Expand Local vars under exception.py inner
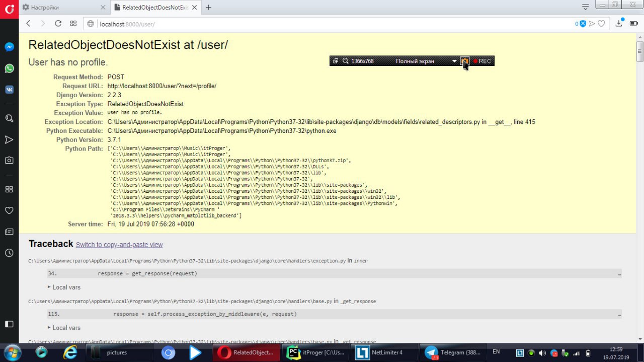This screenshot has height=362, width=644. pyautogui.click(x=64, y=287)
